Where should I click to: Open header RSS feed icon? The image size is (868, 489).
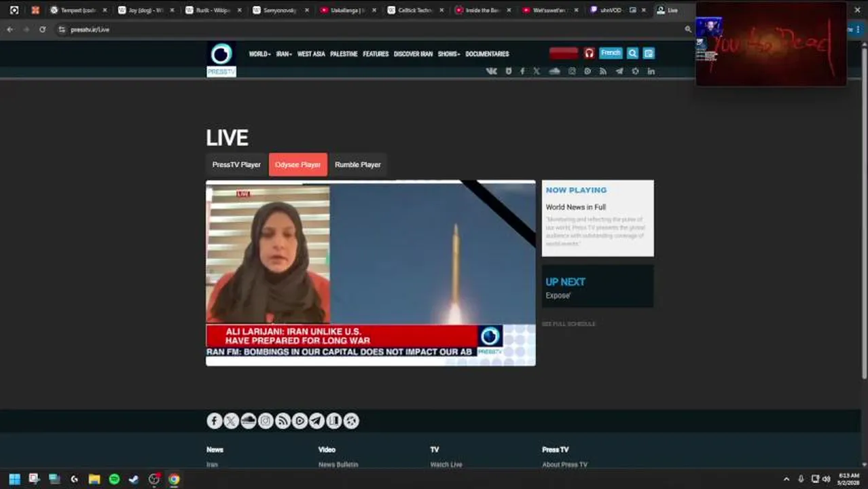pyautogui.click(x=602, y=71)
